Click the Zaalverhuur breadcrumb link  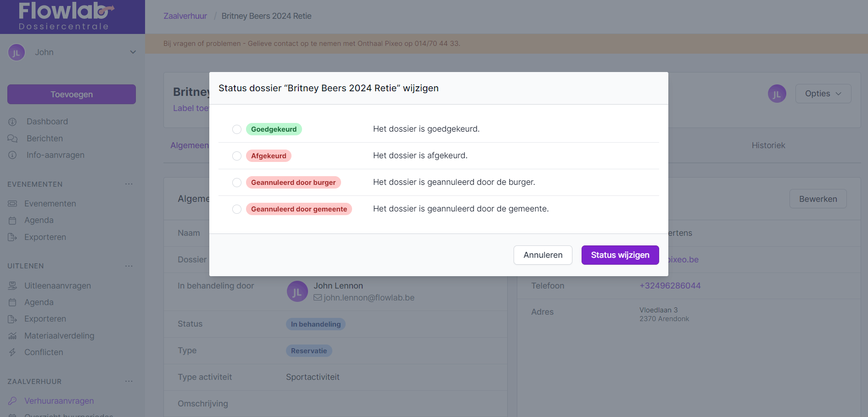click(x=185, y=16)
